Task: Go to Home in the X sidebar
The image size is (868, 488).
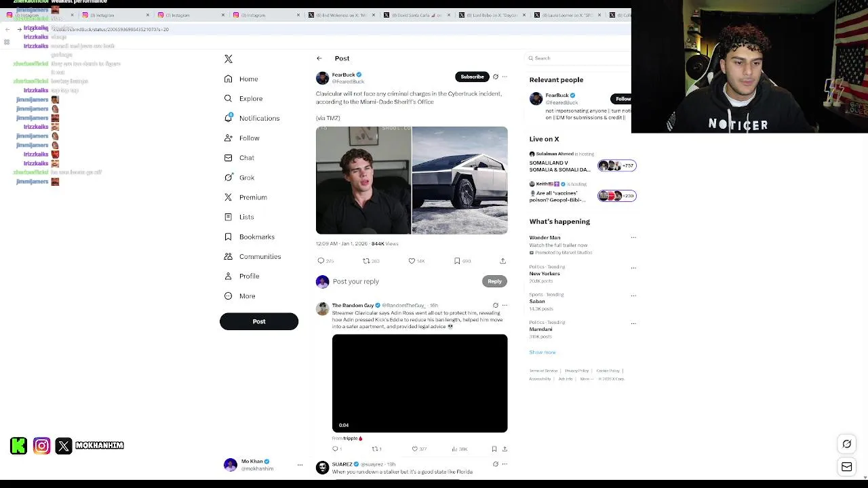Action: (x=241, y=79)
